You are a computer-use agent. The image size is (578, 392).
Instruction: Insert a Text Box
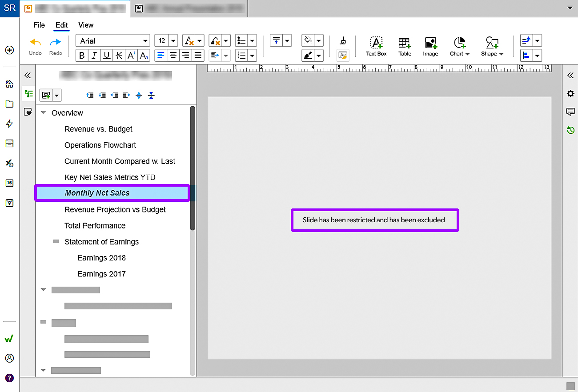coord(376,46)
